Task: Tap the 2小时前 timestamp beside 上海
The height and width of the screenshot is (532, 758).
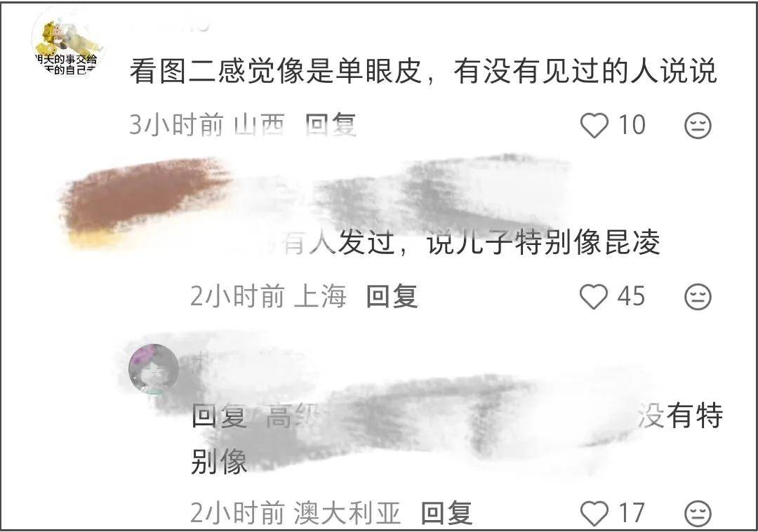Action: (237, 295)
